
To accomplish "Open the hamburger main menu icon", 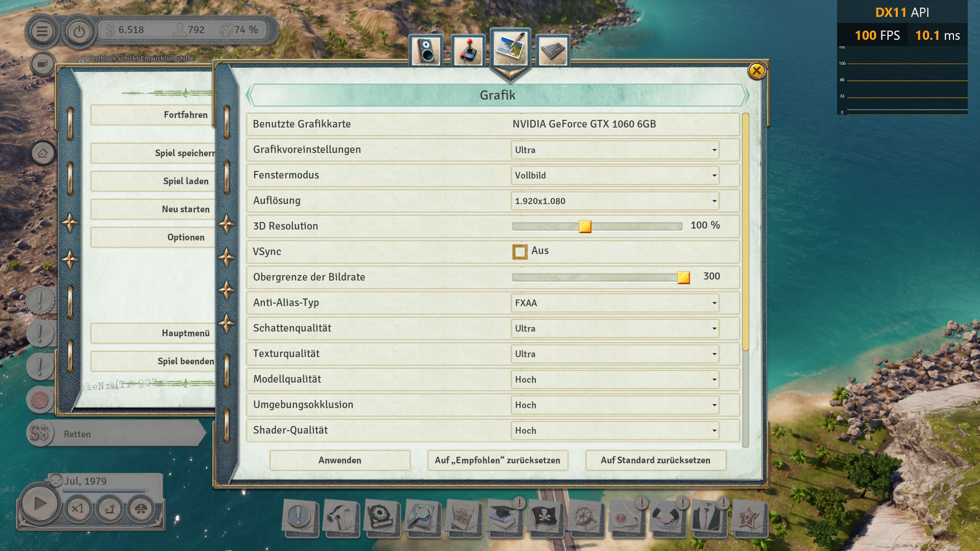I will [x=42, y=32].
